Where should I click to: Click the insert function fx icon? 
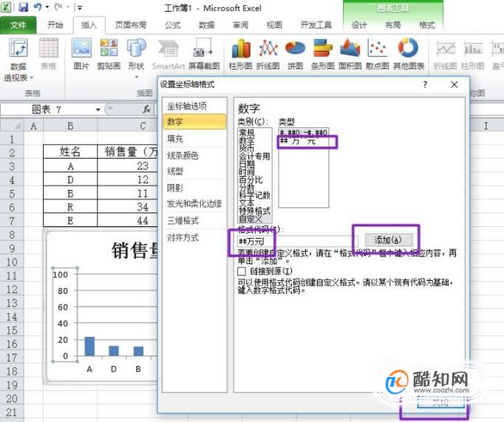pyautogui.click(x=146, y=109)
